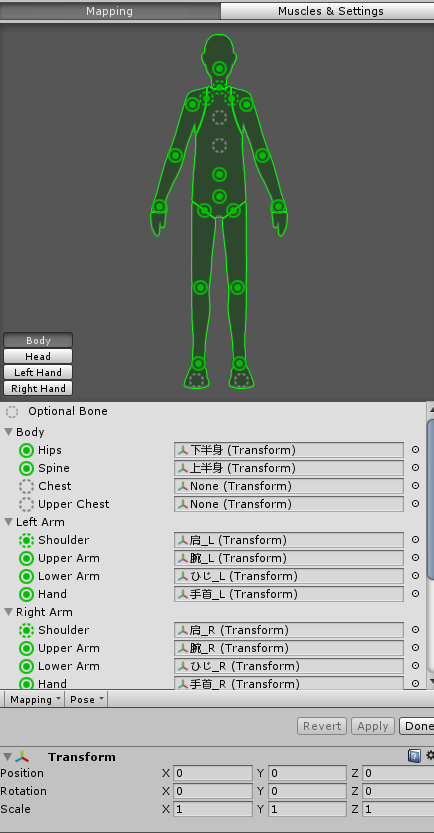
Task: Click the Done button
Action: 417,726
